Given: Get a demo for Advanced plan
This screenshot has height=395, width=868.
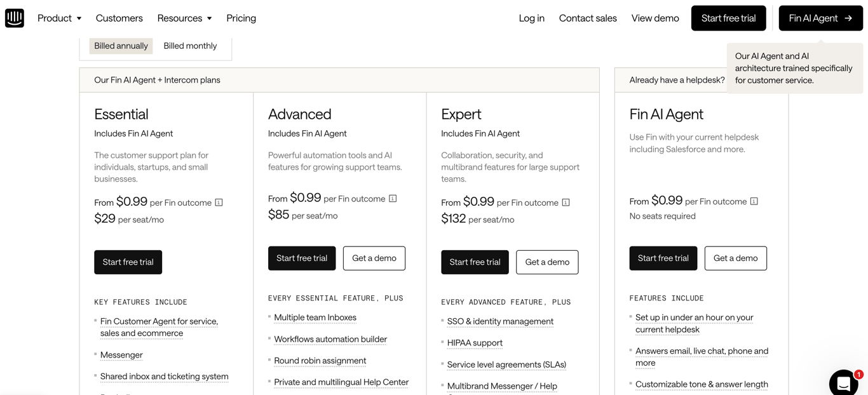Looking at the screenshot, I should click(x=374, y=258).
